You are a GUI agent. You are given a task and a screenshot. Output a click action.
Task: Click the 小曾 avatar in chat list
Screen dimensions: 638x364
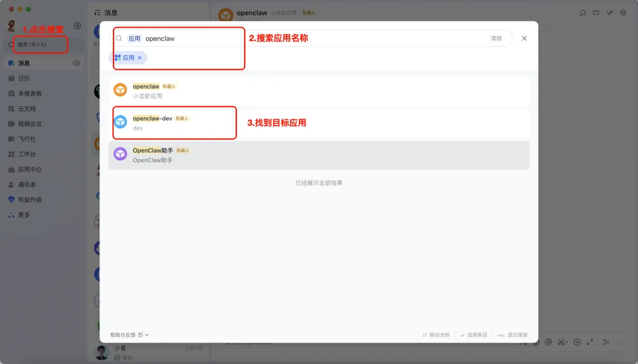tap(102, 352)
